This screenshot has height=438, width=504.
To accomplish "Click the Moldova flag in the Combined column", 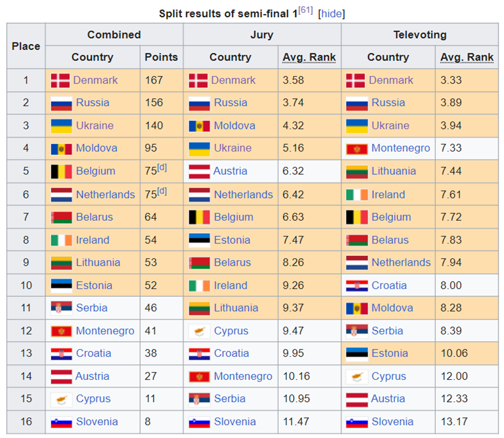I will (61, 149).
